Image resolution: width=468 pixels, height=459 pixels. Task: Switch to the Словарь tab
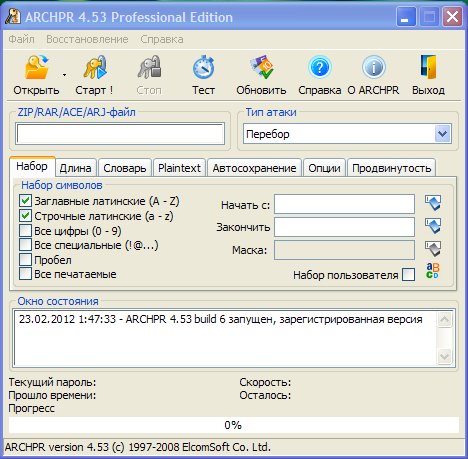click(125, 168)
